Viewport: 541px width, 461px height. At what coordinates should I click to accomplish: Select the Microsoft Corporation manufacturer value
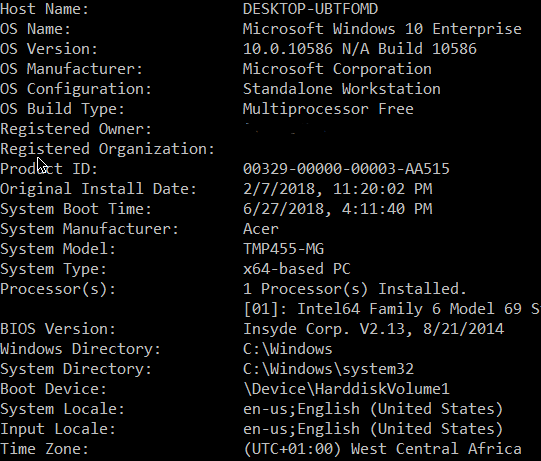[x=337, y=69]
